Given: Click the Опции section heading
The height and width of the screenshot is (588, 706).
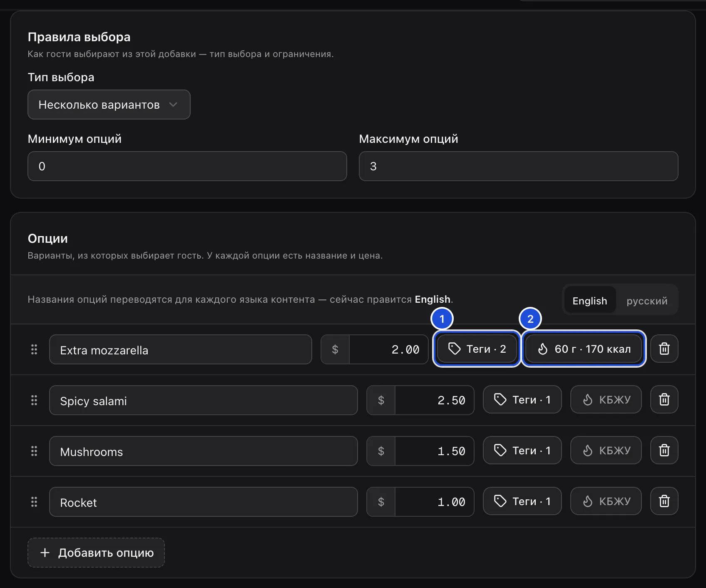Looking at the screenshot, I should (48, 239).
